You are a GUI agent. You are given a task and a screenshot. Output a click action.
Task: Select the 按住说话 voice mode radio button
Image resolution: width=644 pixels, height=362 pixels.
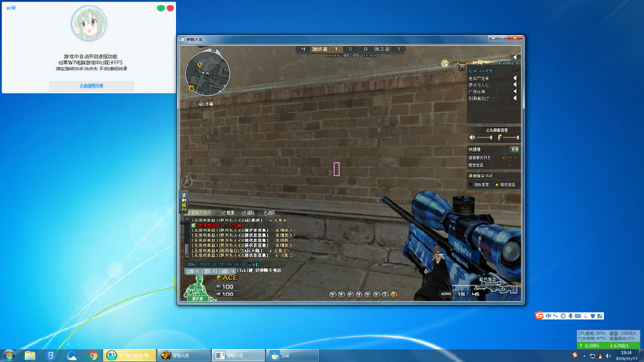pos(497,185)
